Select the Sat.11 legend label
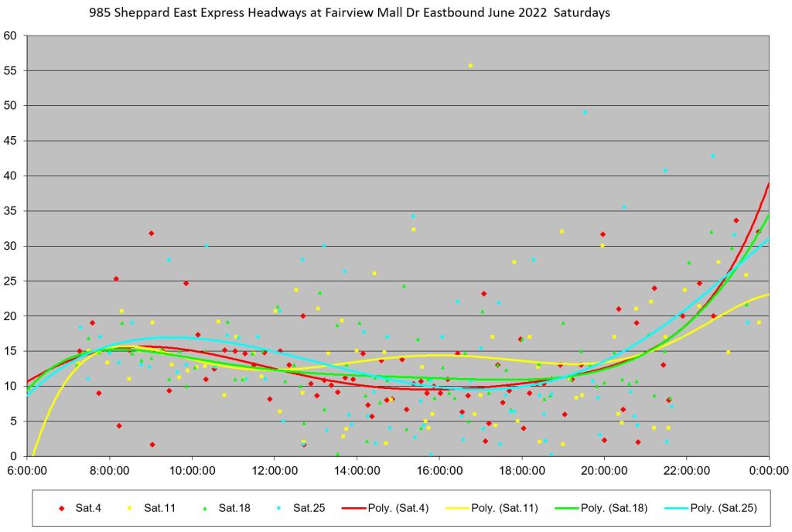Viewport: 792px width, 532px height. pyautogui.click(x=158, y=508)
